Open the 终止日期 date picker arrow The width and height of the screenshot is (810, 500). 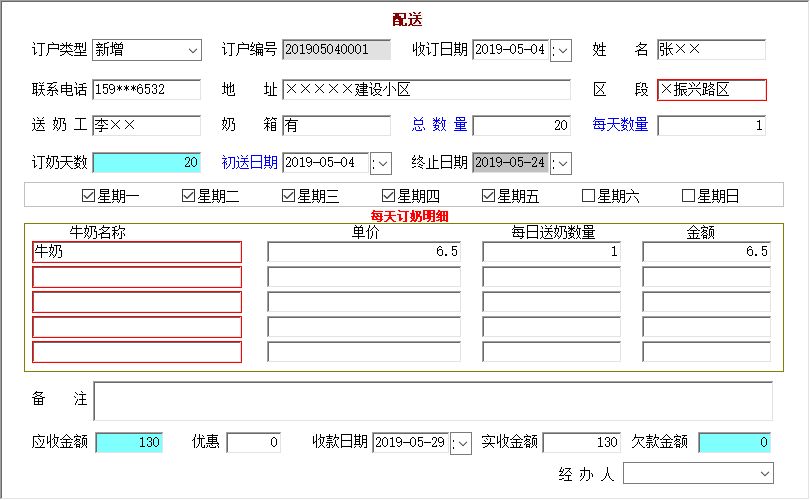561,163
